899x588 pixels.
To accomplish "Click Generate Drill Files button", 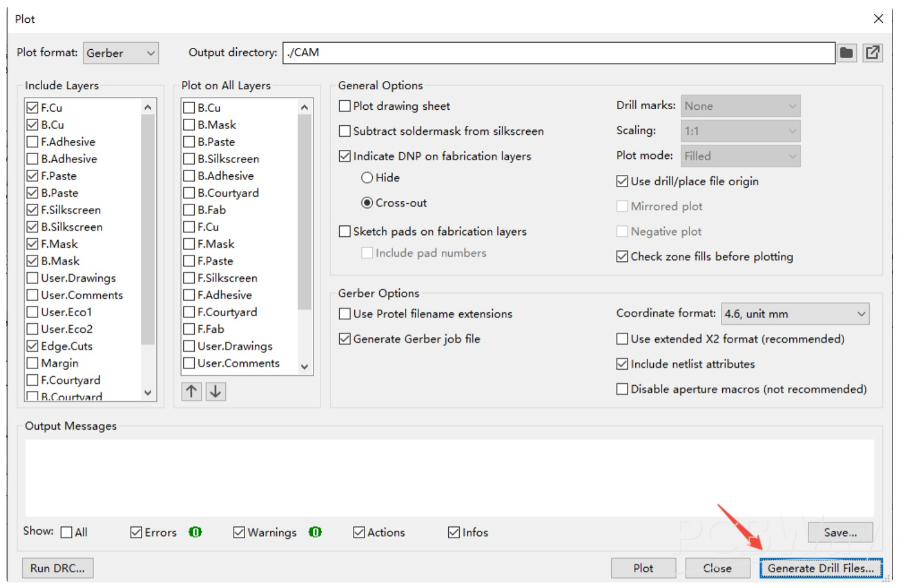I will (x=820, y=568).
